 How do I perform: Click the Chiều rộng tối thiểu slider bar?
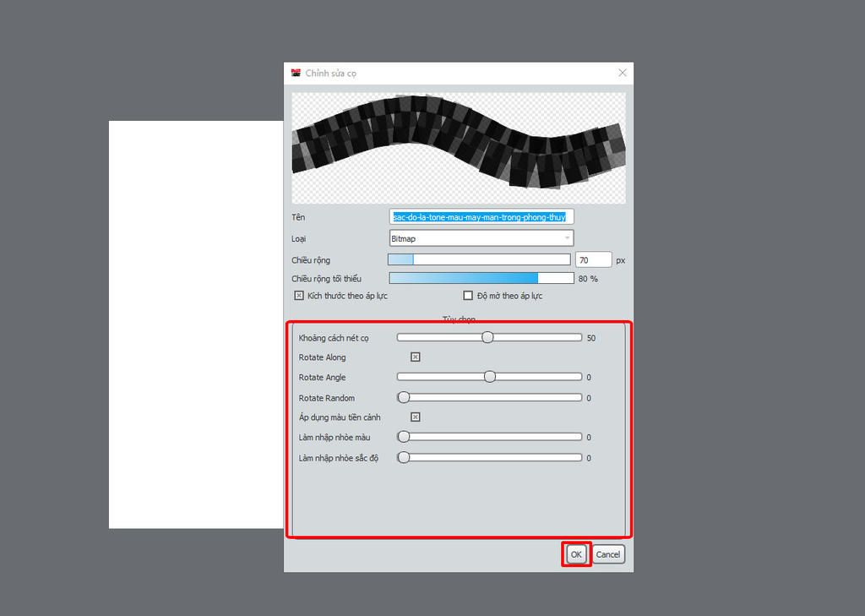pos(481,278)
